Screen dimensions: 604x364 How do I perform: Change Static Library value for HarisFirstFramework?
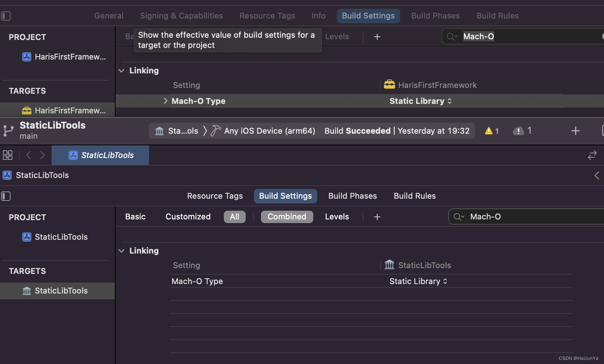coord(420,101)
